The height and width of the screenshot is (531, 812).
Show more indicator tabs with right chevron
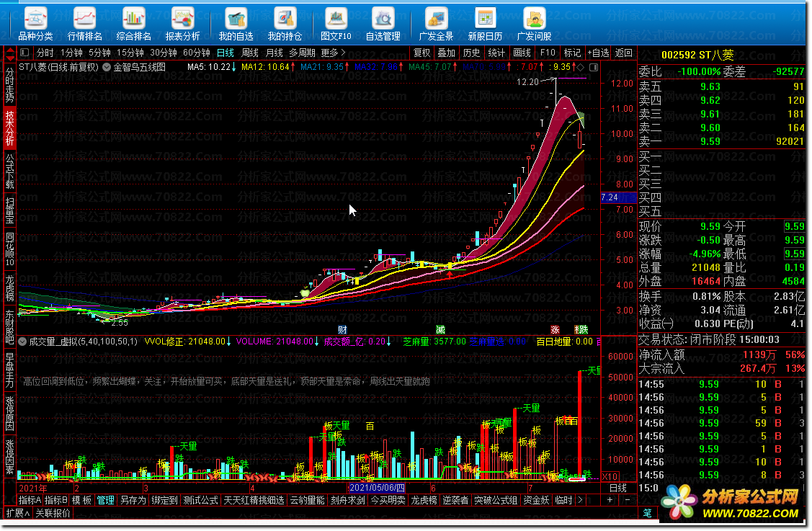point(580,500)
